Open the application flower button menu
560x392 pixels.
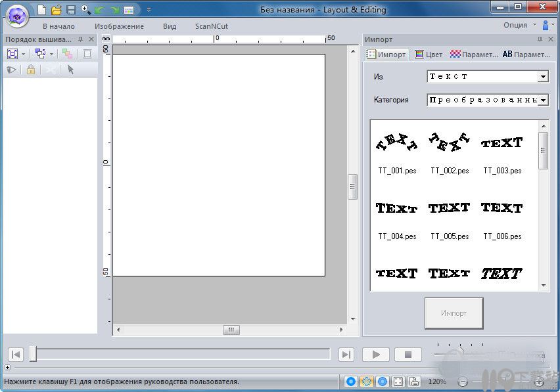[17, 16]
